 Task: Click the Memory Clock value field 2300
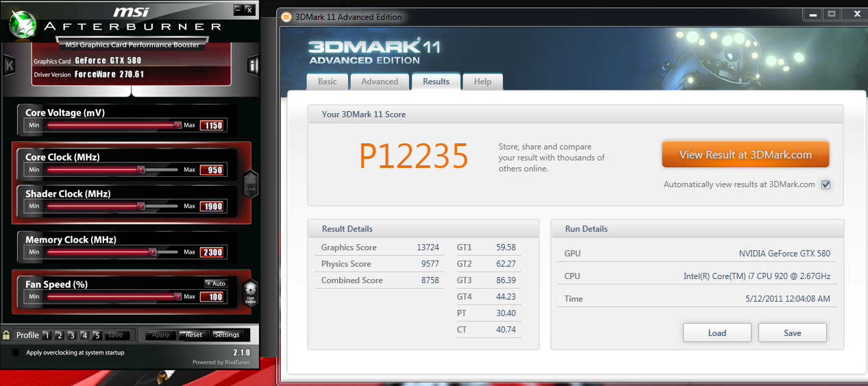(x=212, y=252)
